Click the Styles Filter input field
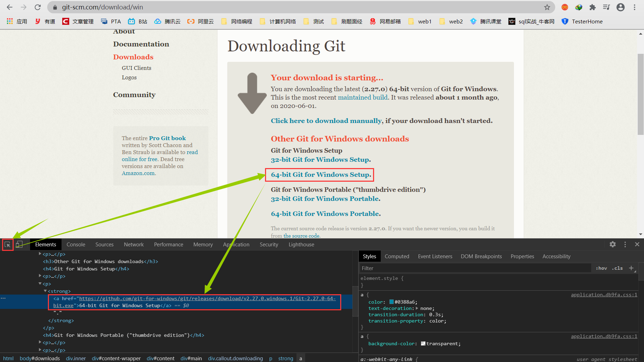 (475, 268)
